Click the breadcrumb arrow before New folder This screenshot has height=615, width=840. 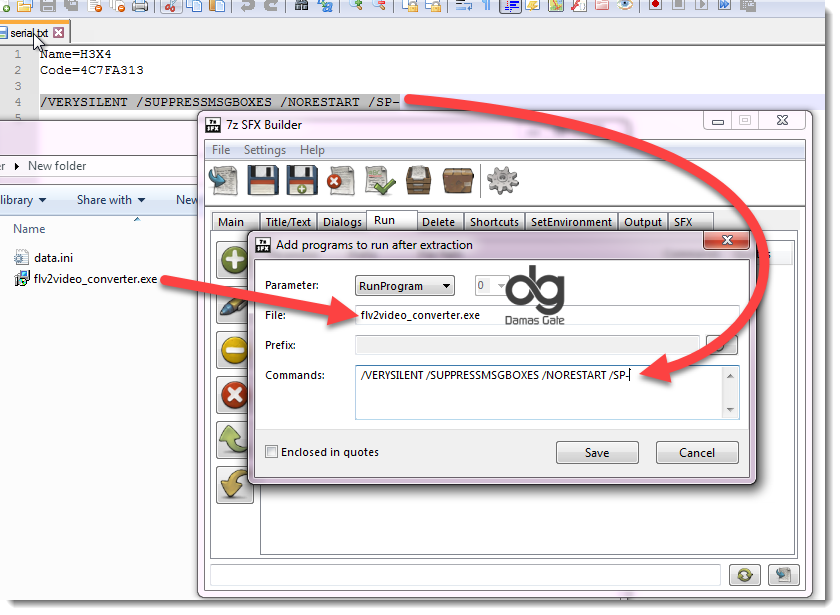click(17, 166)
